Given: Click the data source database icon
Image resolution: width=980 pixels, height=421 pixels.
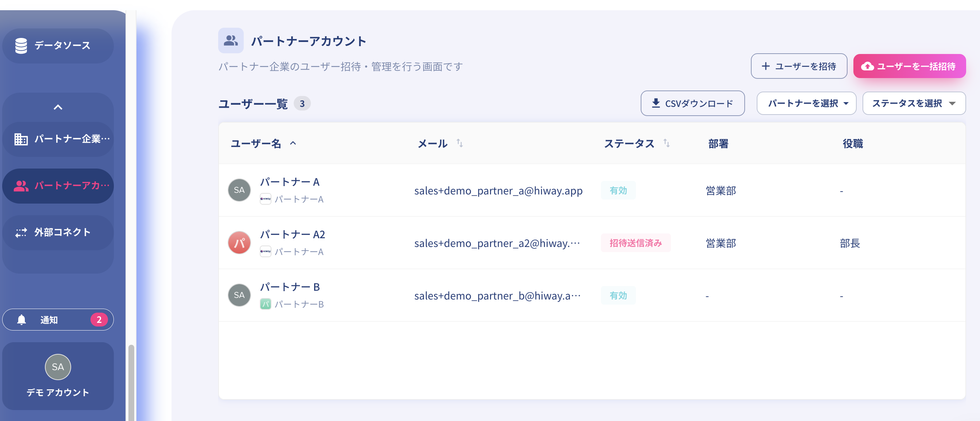Looking at the screenshot, I should 21,46.
